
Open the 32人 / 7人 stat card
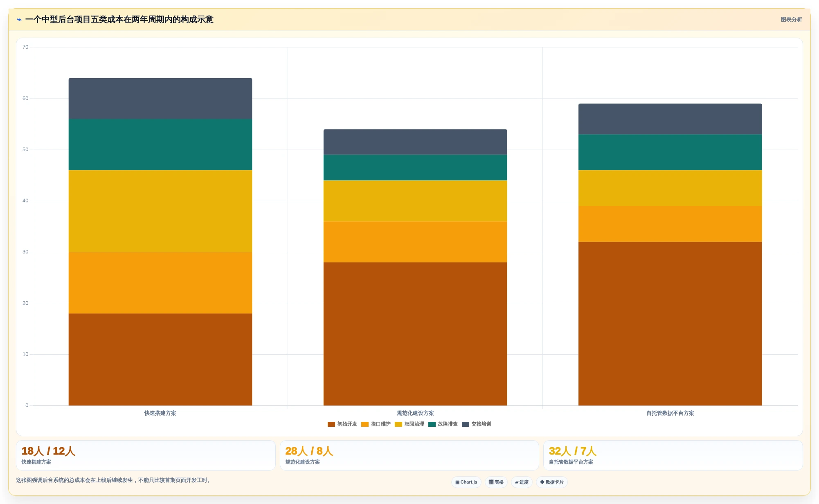(673, 455)
